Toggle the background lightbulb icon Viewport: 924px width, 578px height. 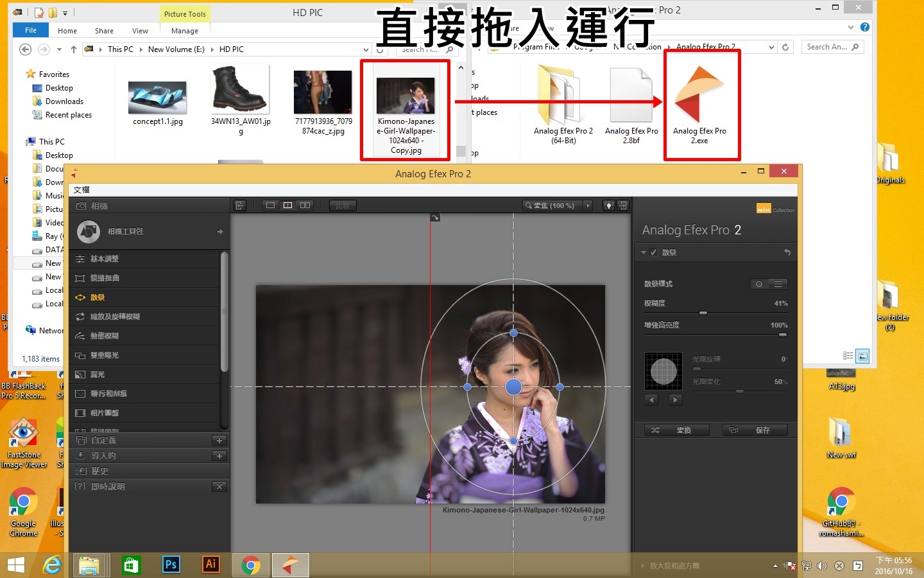click(608, 206)
